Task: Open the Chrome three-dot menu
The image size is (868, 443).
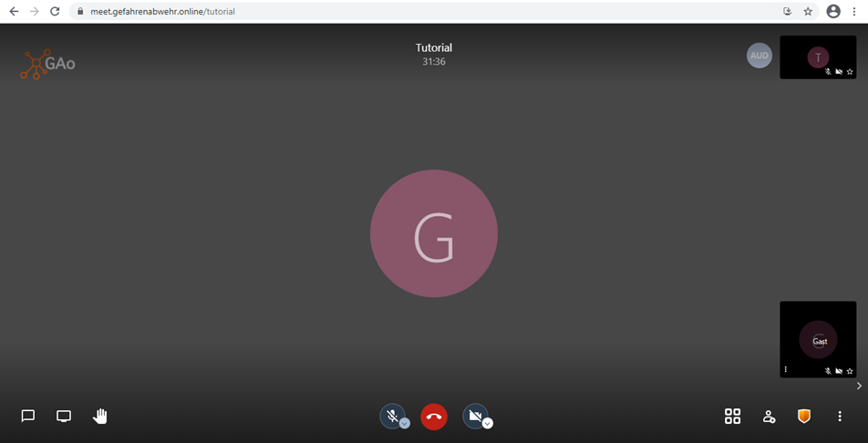Action: 854,11
